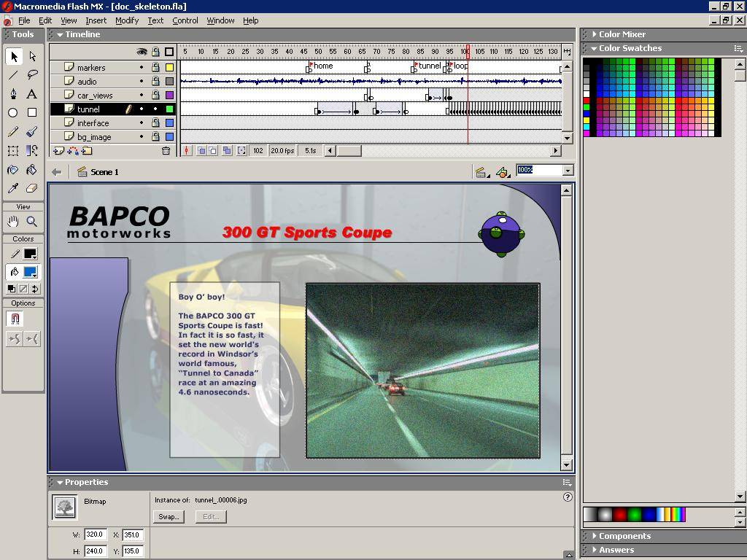Select the Brush tool

click(32, 131)
